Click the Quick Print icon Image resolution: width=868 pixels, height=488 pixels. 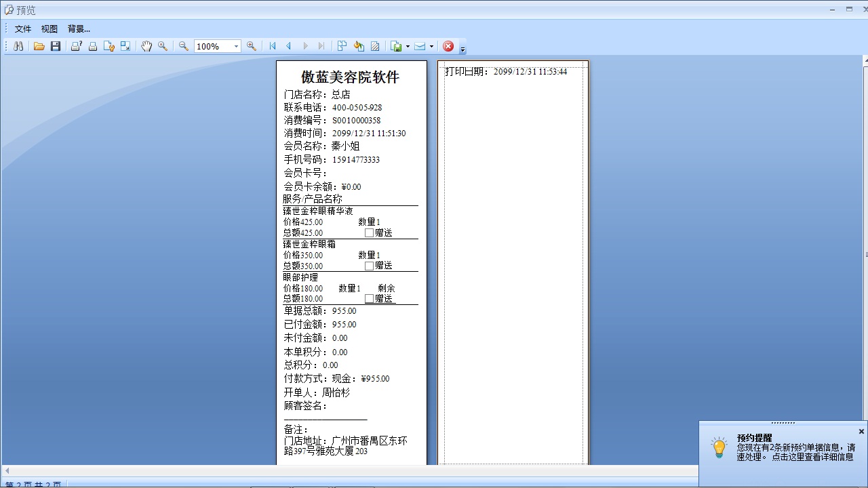pos(93,46)
